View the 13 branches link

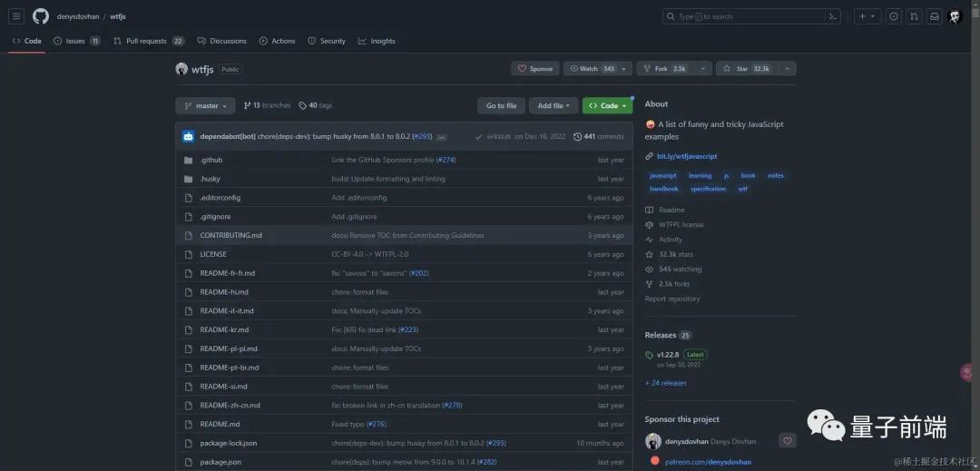pyautogui.click(x=267, y=106)
